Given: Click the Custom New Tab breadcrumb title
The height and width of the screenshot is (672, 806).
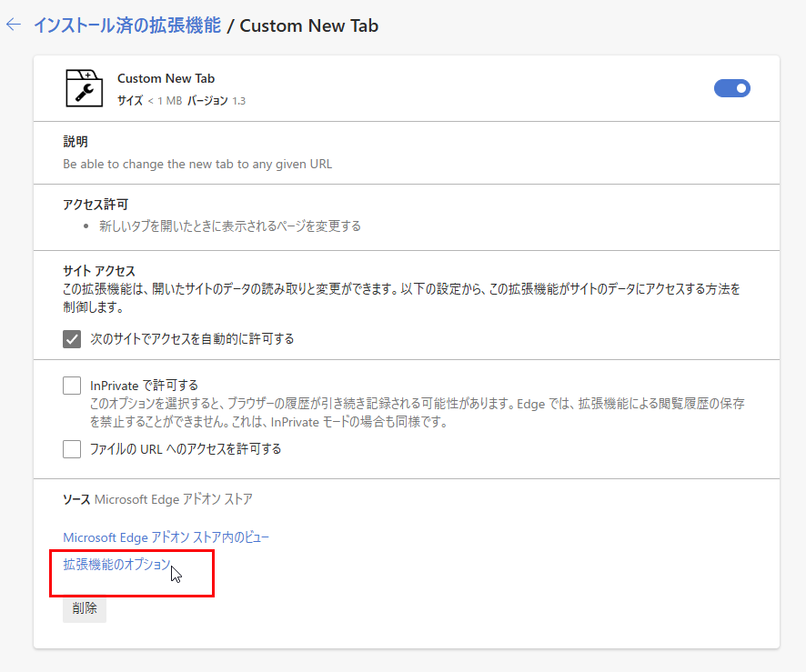Looking at the screenshot, I should [309, 25].
